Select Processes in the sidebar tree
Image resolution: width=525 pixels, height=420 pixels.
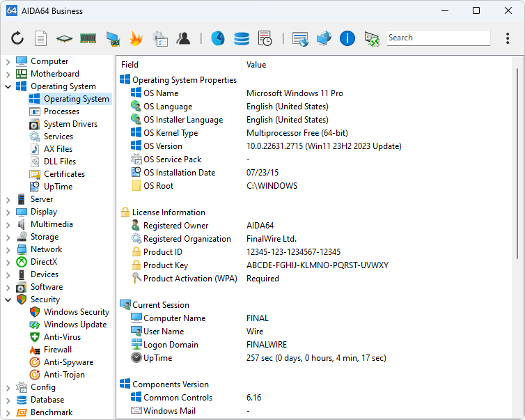61,111
